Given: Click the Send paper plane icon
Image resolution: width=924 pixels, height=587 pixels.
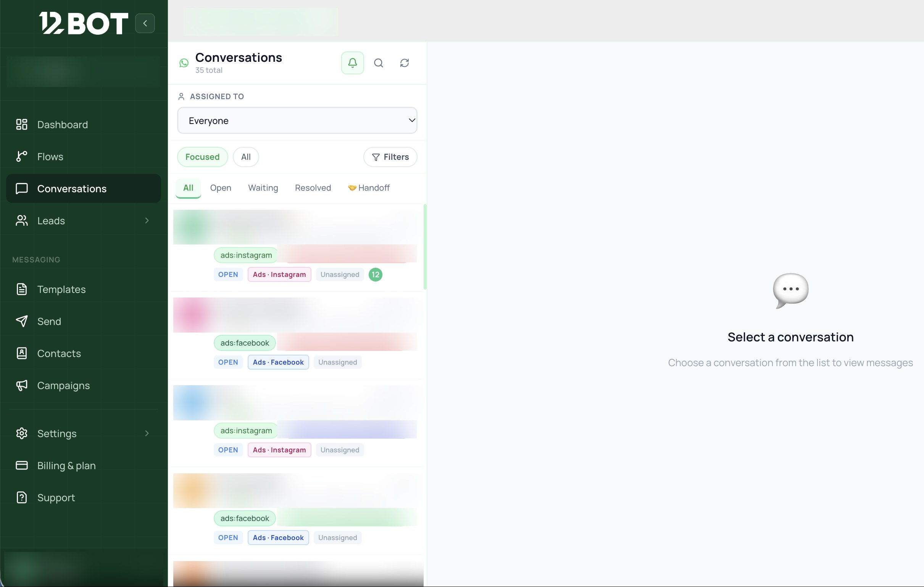Looking at the screenshot, I should [21, 321].
